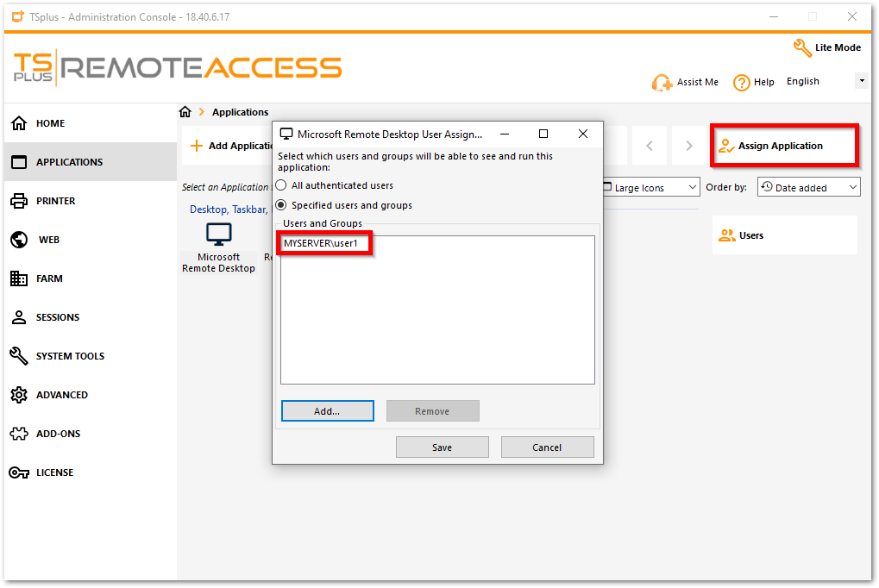Click the Printer icon in sidebar
This screenshot has width=879, height=588.
(19, 201)
